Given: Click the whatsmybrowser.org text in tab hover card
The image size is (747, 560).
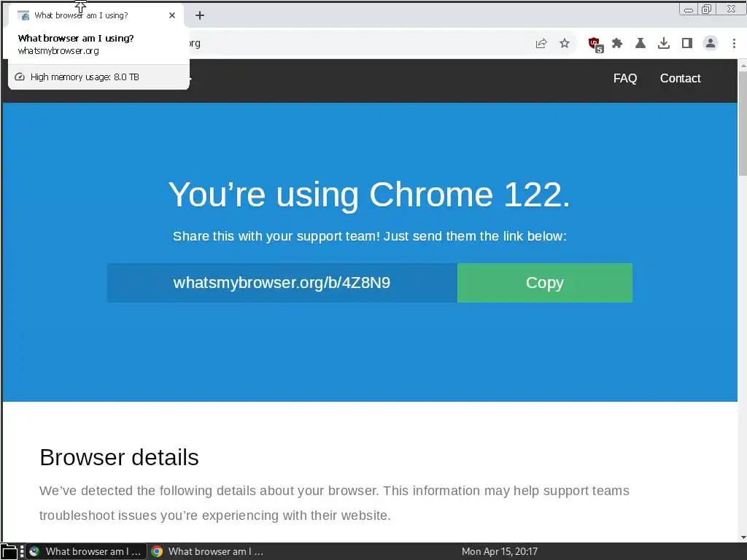Looking at the screenshot, I should (58, 50).
